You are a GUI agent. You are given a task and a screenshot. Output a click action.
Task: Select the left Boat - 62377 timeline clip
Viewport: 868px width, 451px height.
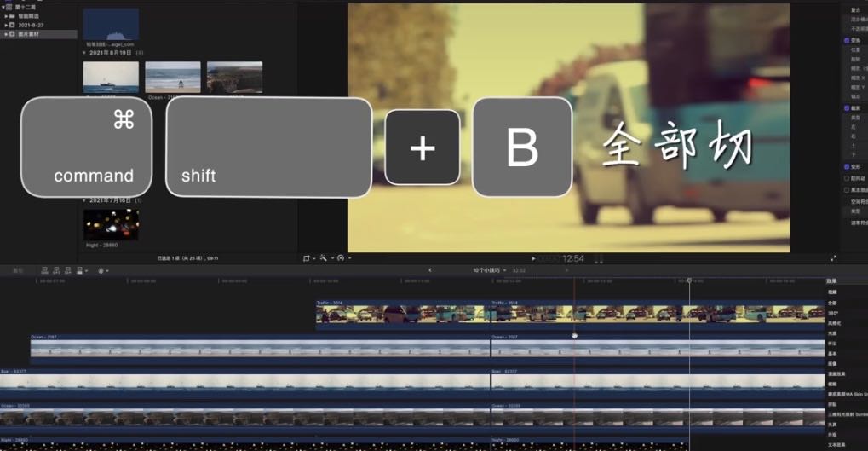244,384
